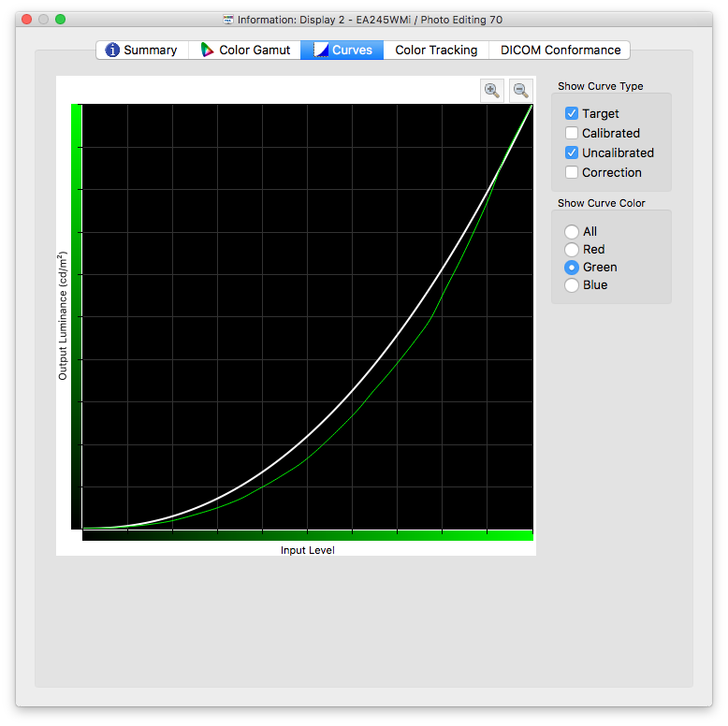The image size is (728, 726).
Task: Select the All curve color option
Action: pos(572,232)
